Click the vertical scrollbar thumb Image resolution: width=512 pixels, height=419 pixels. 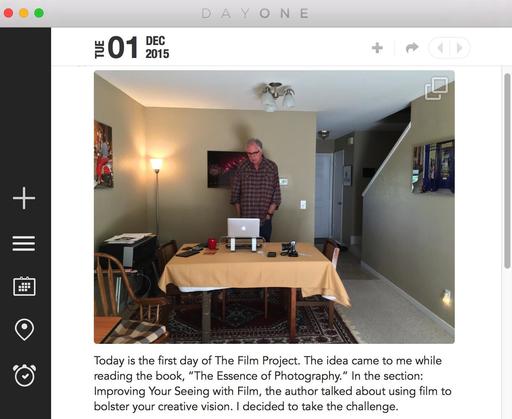pos(507,171)
